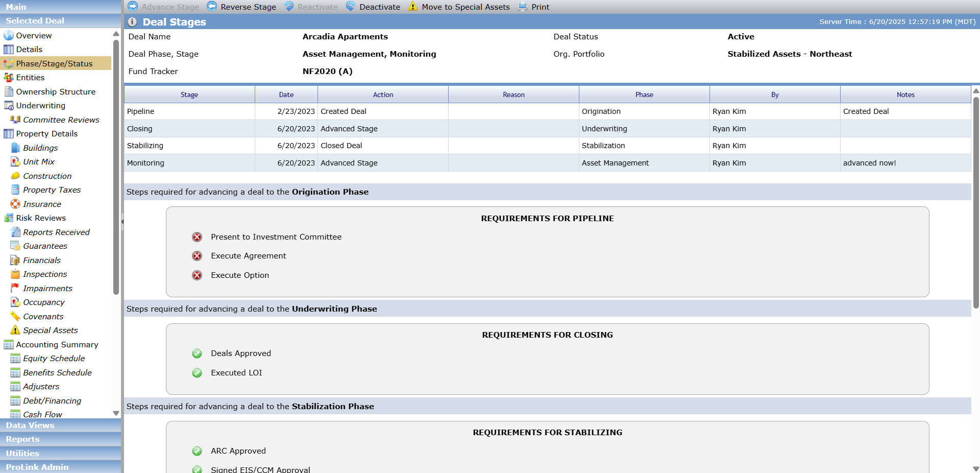Click the Buildings icon

pos(15,148)
